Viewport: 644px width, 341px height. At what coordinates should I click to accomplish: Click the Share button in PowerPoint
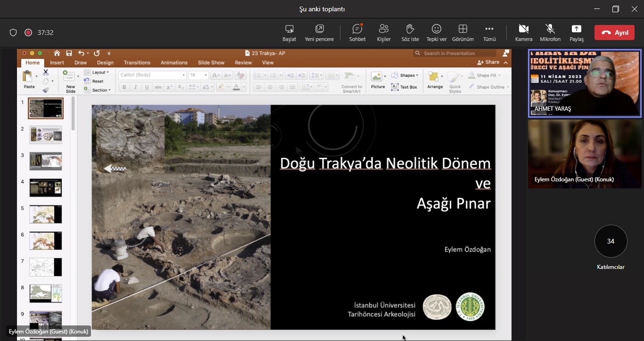[488, 62]
